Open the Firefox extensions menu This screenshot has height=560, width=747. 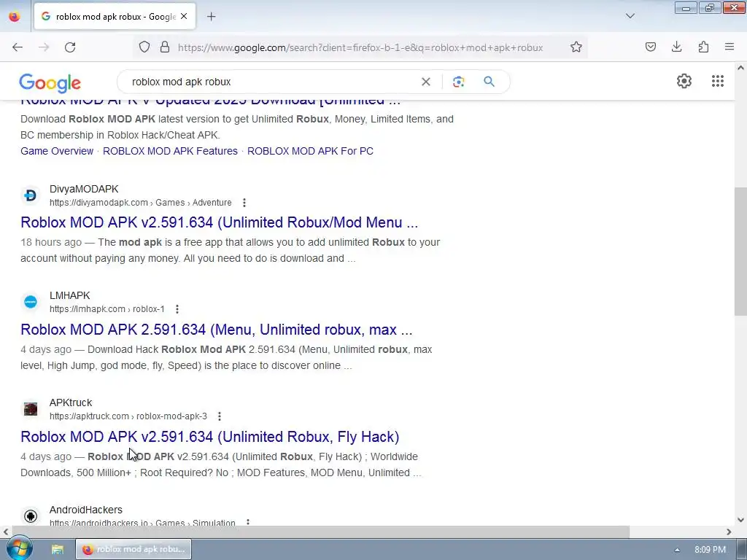(x=703, y=47)
